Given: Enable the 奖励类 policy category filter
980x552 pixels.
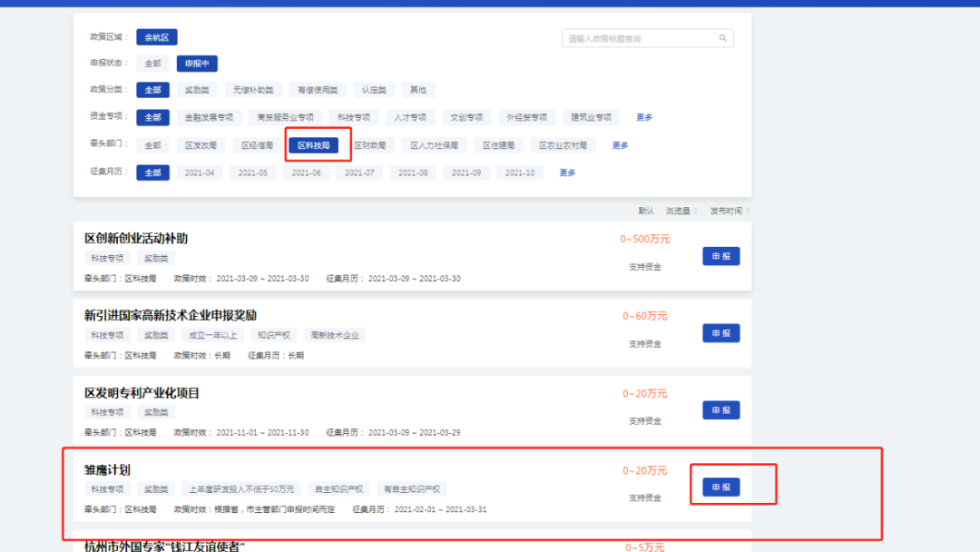Looking at the screenshot, I should [197, 90].
